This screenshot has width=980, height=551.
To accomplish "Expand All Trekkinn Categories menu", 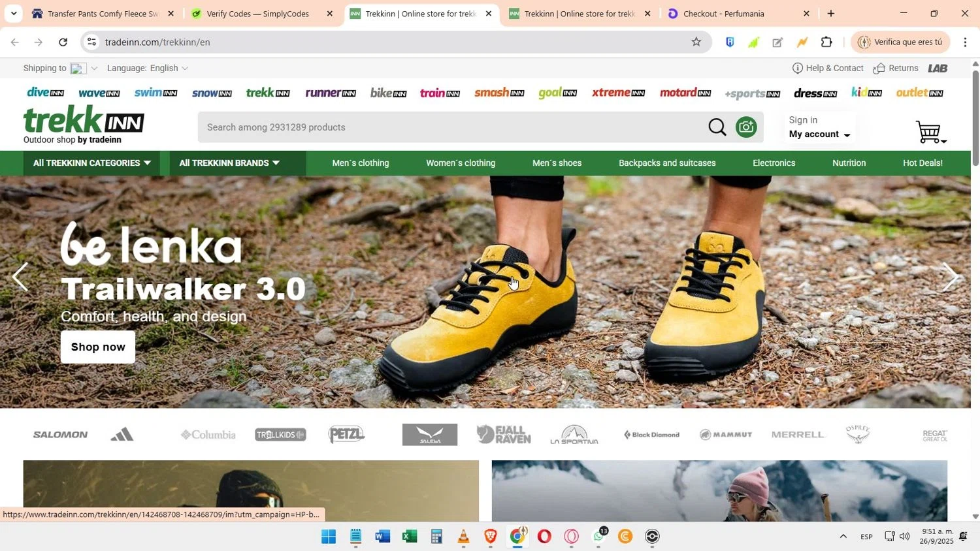I will tap(92, 163).
